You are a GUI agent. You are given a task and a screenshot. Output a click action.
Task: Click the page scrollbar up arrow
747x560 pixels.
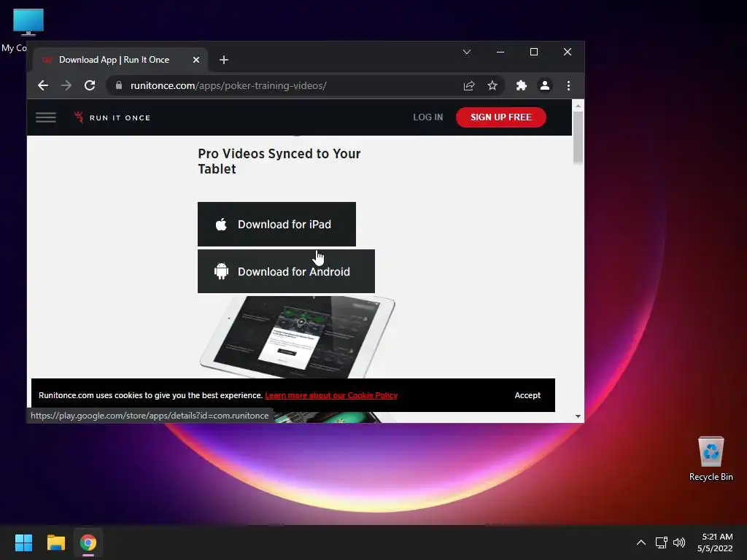click(x=578, y=105)
